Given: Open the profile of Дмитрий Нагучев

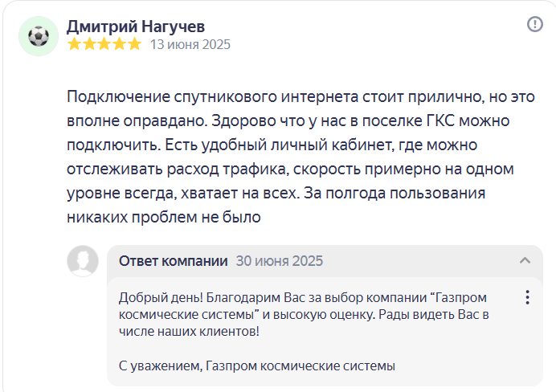Looking at the screenshot, I should pos(136,27).
